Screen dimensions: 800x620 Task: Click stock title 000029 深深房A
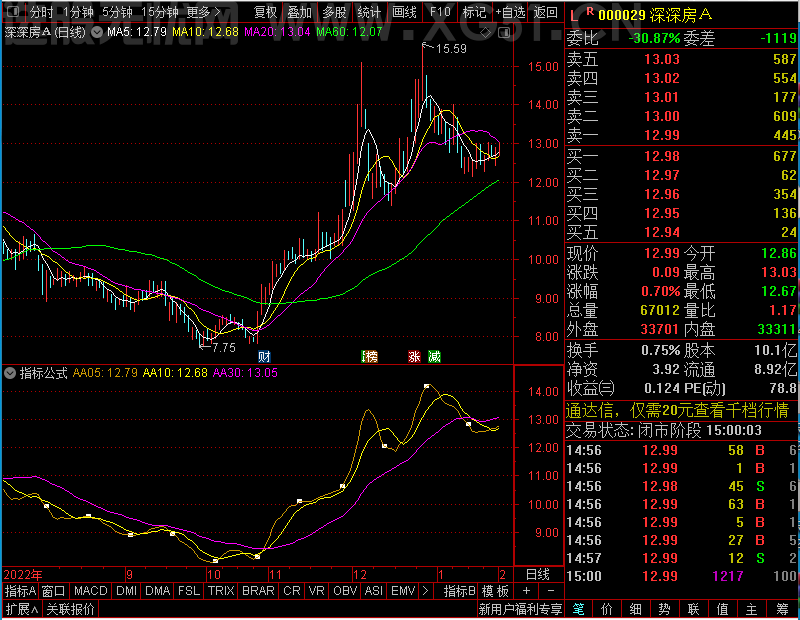(655, 15)
